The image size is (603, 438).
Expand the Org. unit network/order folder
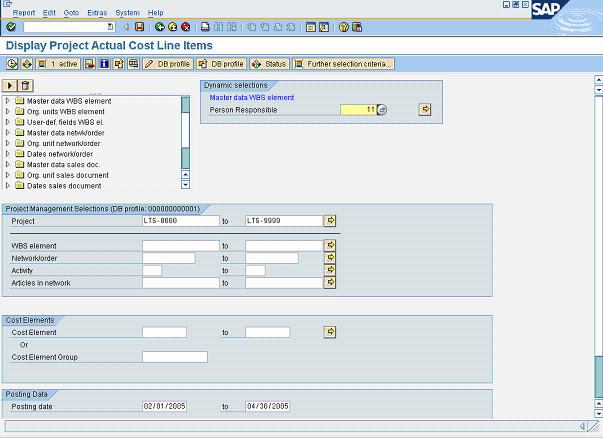point(8,143)
